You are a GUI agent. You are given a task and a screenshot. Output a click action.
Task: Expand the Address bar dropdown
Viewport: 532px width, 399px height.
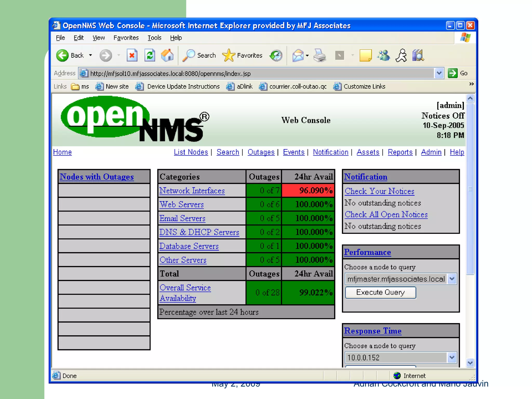[439, 73]
